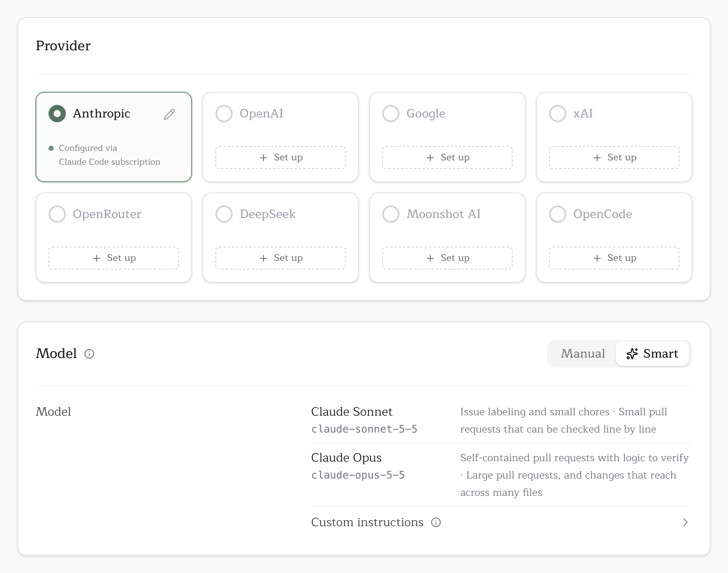The image size is (728, 573).
Task: Select the Anthropic radio button
Action: [x=57, y=114]
